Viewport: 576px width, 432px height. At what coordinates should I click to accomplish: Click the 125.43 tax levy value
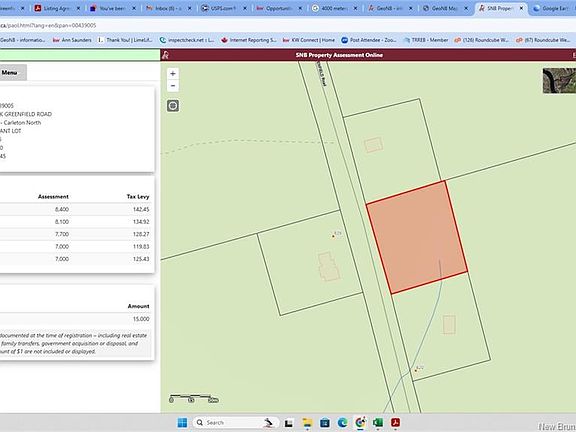tap(141, 259)
